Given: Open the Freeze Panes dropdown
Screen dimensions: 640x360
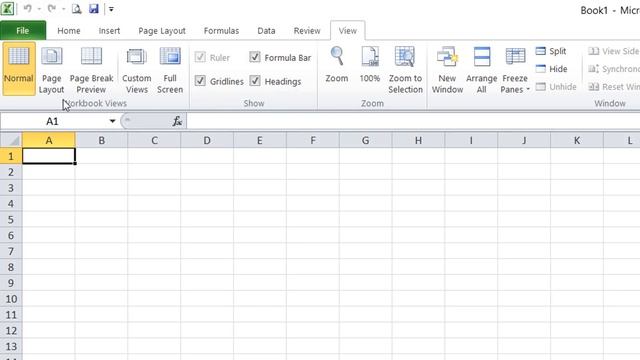Looking at the screenshot, I should tap(515, 70).
